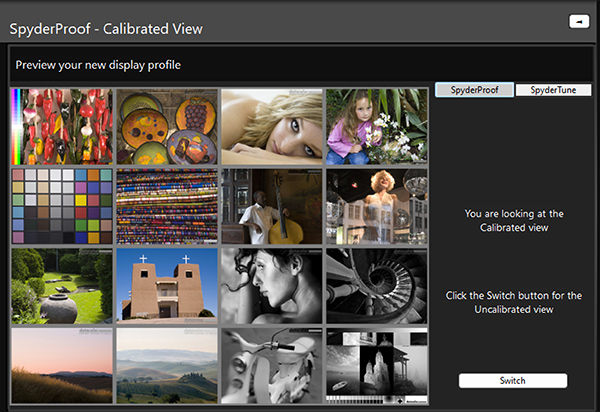This screenshot has height=412, width=600.
Task: Open the SpyderTune tab
Action: coord(553,90)
